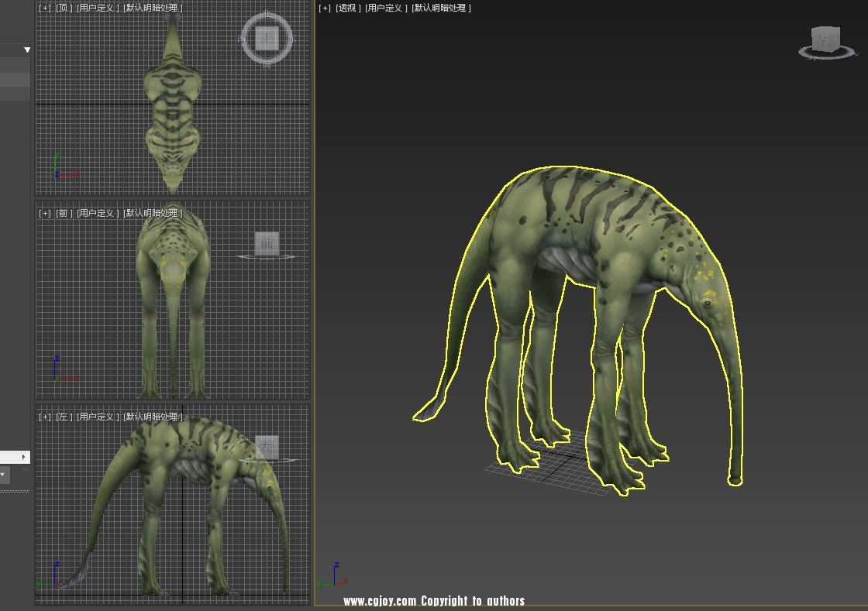Click the 前 ViewCube in Front viewport
The height and width of the screenshot is (611, 868).
(267, 243)
